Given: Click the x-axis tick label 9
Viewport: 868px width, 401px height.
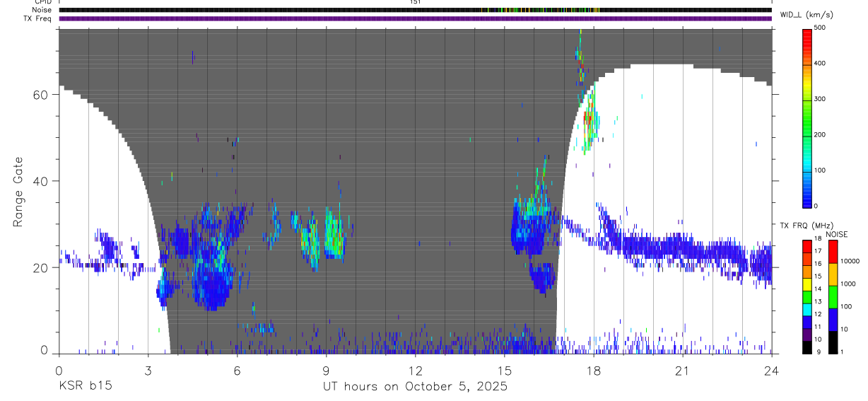Looking at the screenshot, I should 326,371.
